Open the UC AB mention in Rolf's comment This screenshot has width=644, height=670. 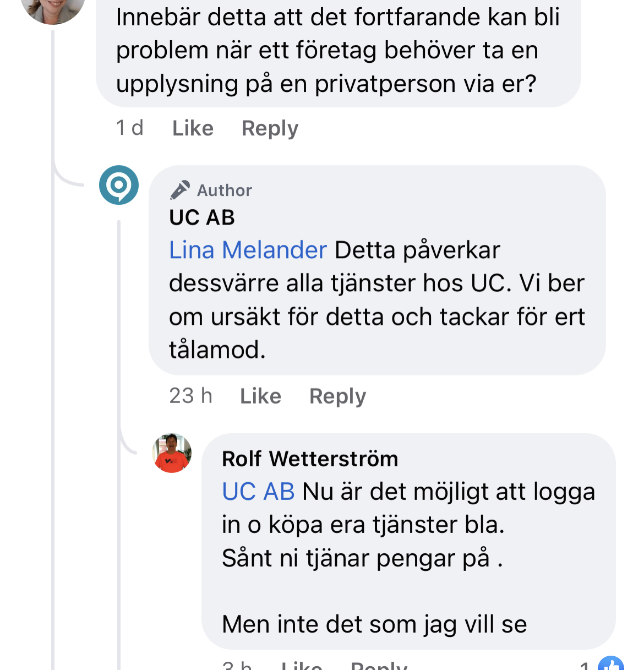coord(258,492)
